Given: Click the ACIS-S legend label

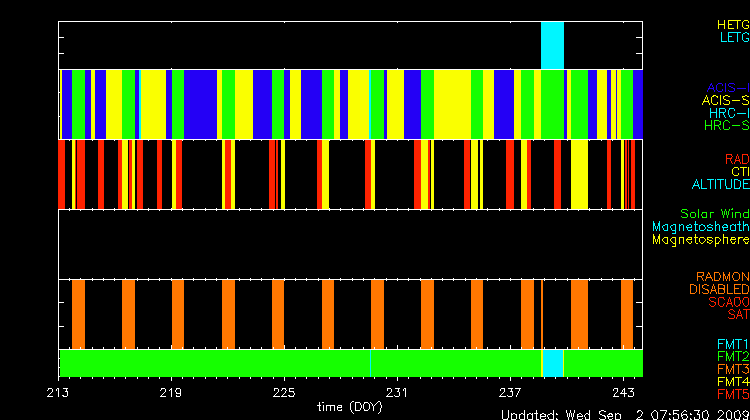Looking at the screenshot, I should click(725, 100).
